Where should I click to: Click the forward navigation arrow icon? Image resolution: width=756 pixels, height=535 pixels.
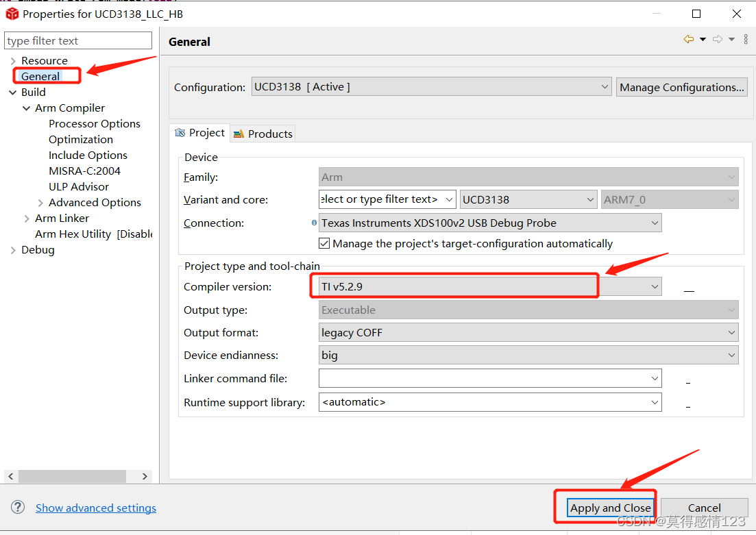pos(718,40)
